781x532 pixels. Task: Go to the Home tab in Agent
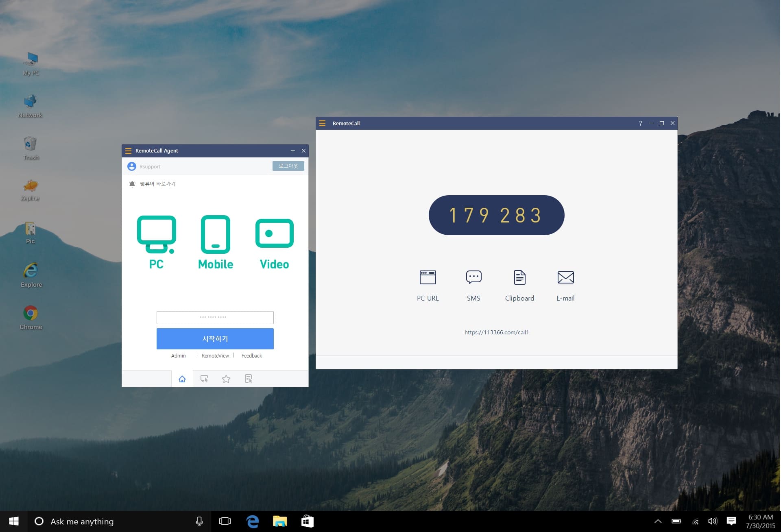[182, 379]
